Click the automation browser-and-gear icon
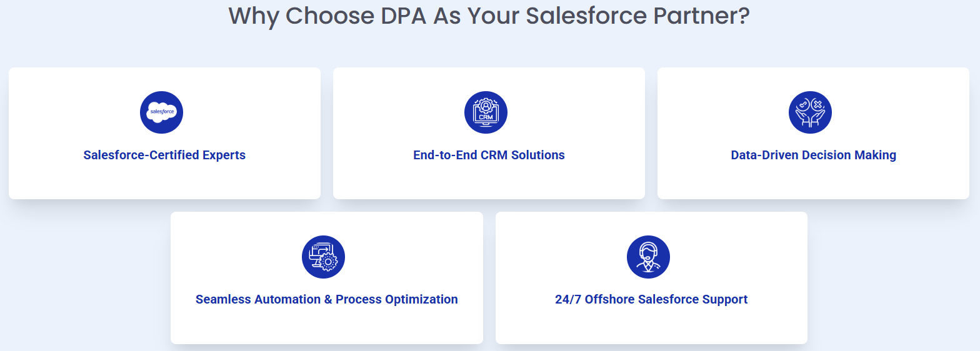980x351 pixels. coord(323,257)
